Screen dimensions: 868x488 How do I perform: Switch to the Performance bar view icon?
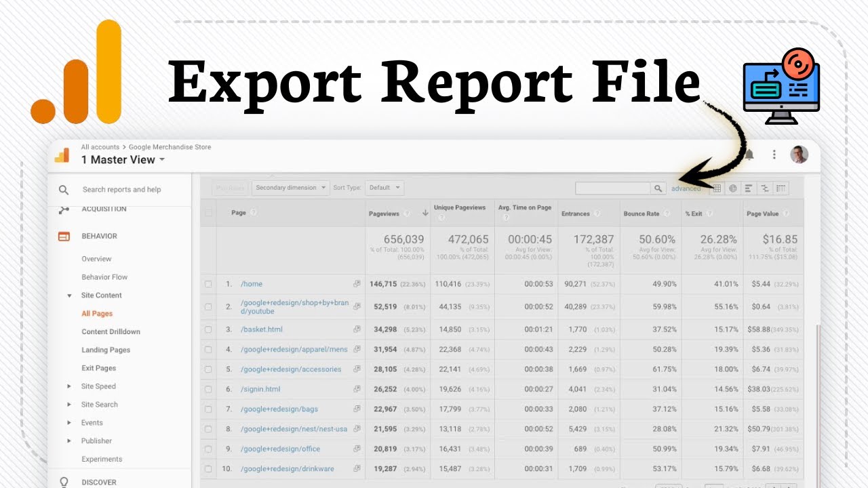coord(749,188)
